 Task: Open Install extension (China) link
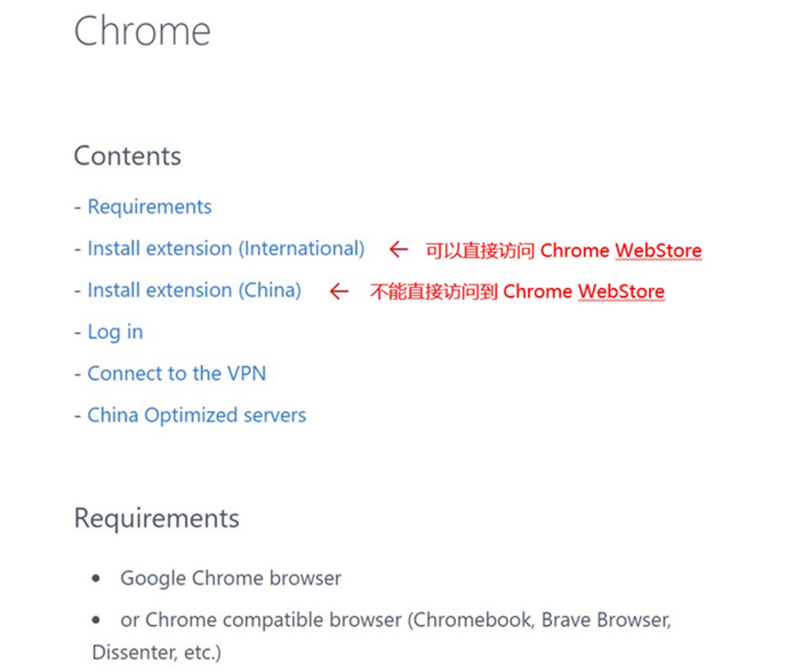(194, 290)
